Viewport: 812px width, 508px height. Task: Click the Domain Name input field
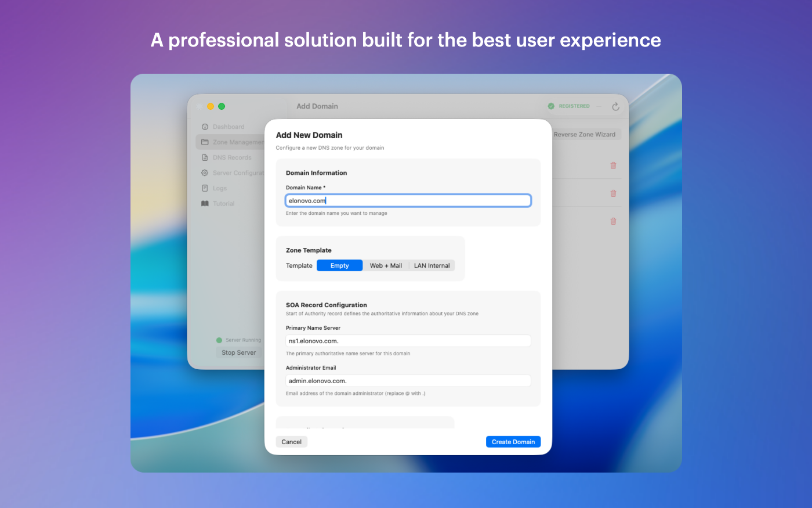pos(408,201)
